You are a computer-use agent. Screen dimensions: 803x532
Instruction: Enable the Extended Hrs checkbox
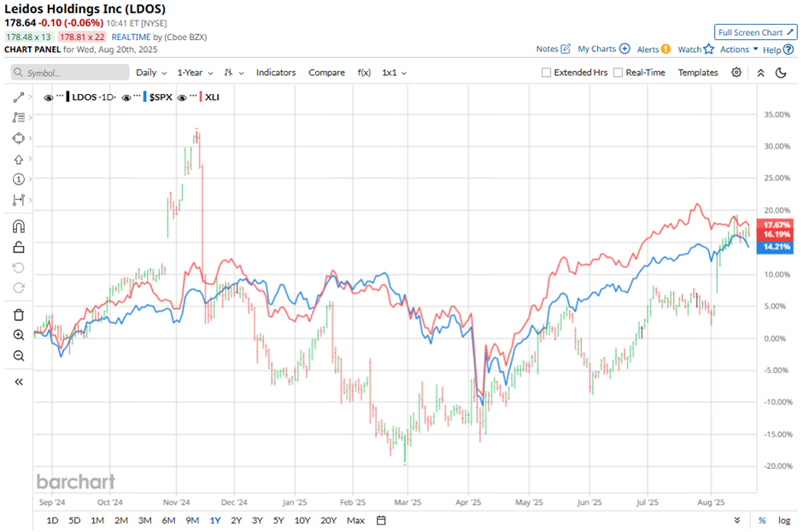(547, 73)
